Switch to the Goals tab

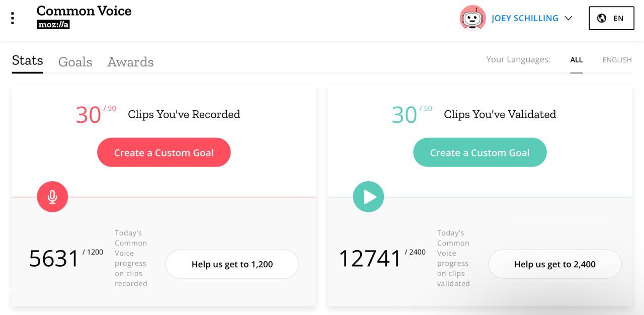75,62
